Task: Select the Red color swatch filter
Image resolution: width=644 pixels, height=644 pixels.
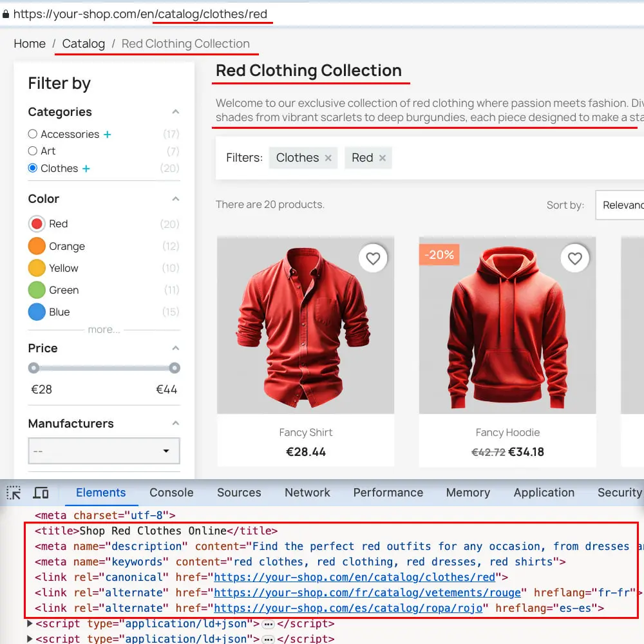Action: [37, 223]
